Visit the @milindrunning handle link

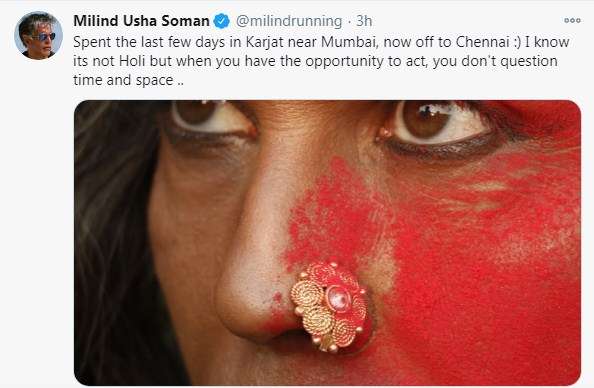click(289, 21)
